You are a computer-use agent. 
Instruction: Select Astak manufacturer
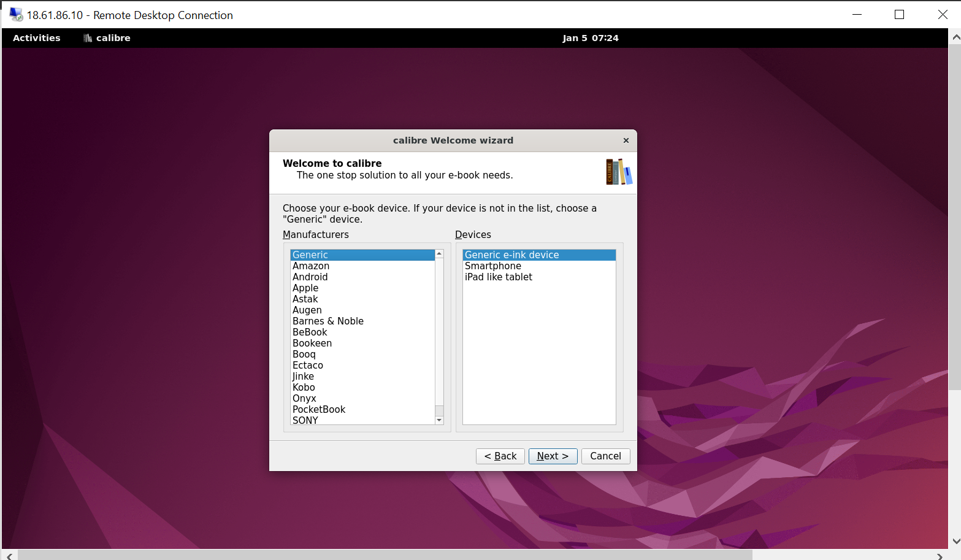pyautogui.click(x=362, y=299)
